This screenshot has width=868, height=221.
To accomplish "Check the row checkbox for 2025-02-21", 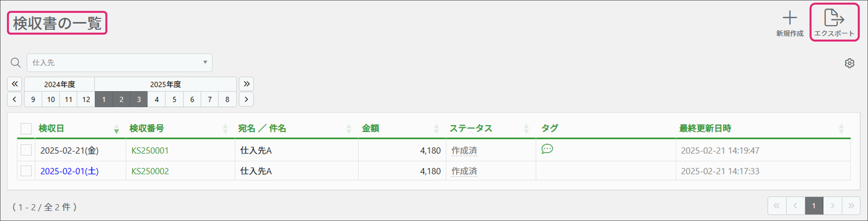I will coord(26,150).
